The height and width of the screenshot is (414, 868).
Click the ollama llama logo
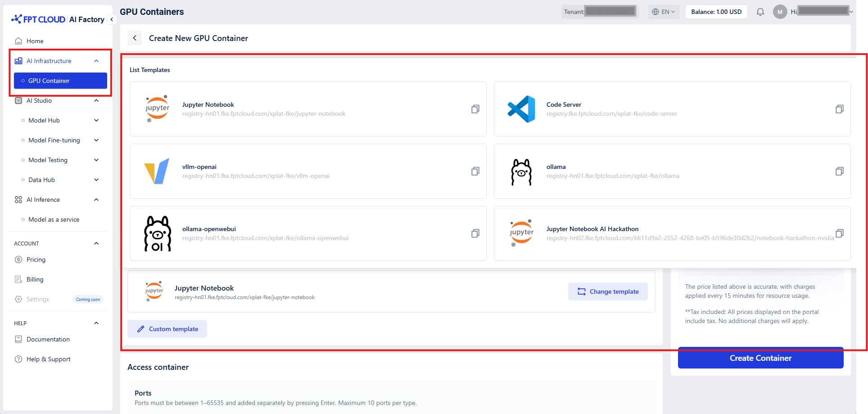click(x=521, y=172)
